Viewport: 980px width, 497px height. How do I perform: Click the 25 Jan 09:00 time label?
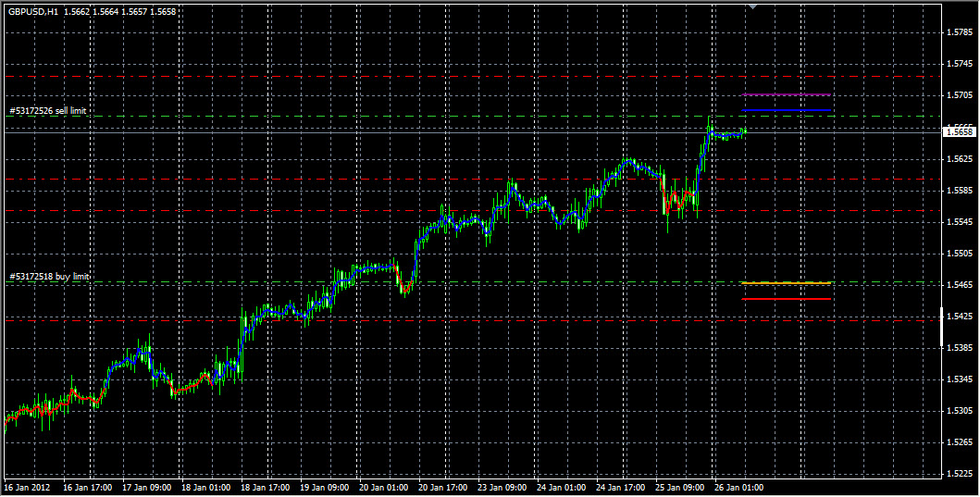pos(679,488)
